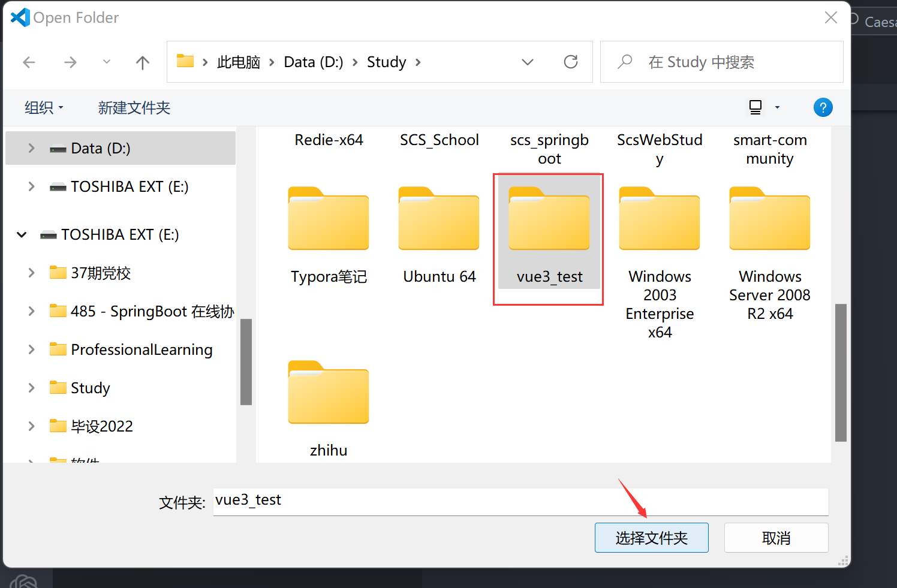Expand the 37期党校 folder node
Viewport: 897px width, 588px height.
tap(31, 273)
